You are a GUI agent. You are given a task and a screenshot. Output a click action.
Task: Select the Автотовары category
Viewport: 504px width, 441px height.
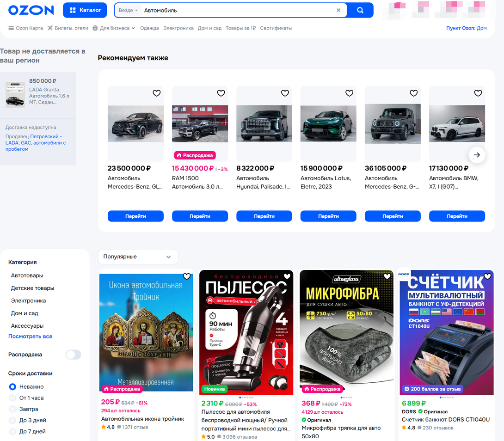27,276
